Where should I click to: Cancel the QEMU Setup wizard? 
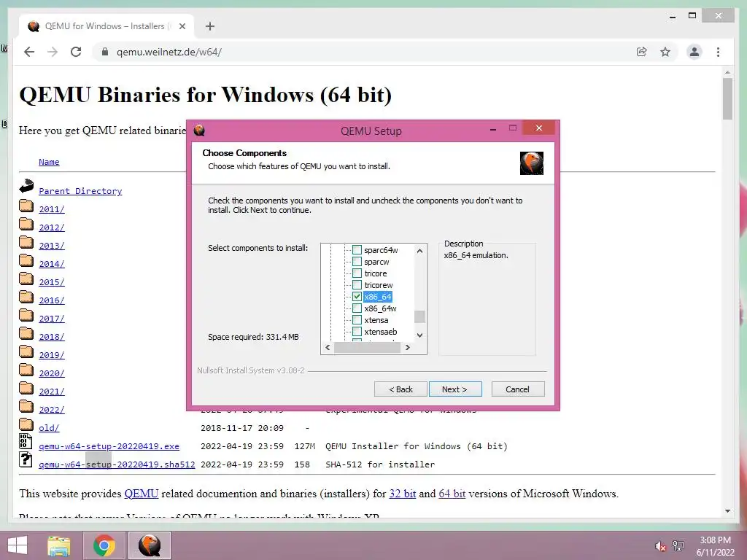click(x=518, y=389)
